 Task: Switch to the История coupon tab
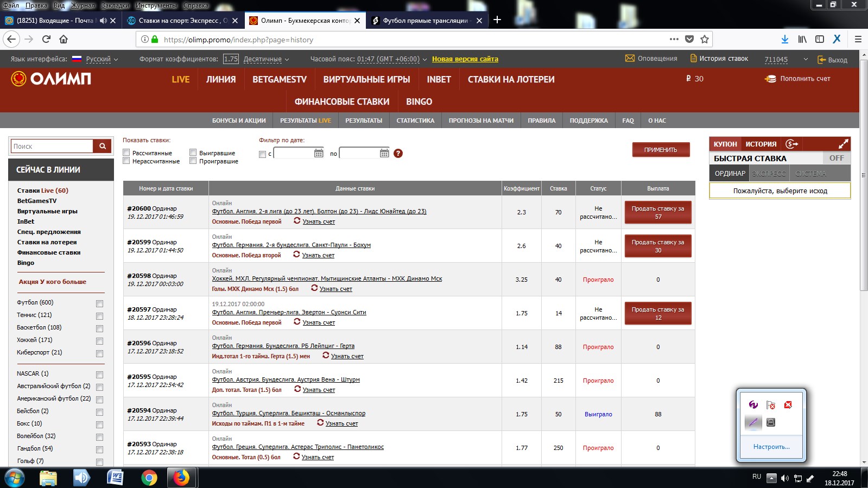(761, 144)
